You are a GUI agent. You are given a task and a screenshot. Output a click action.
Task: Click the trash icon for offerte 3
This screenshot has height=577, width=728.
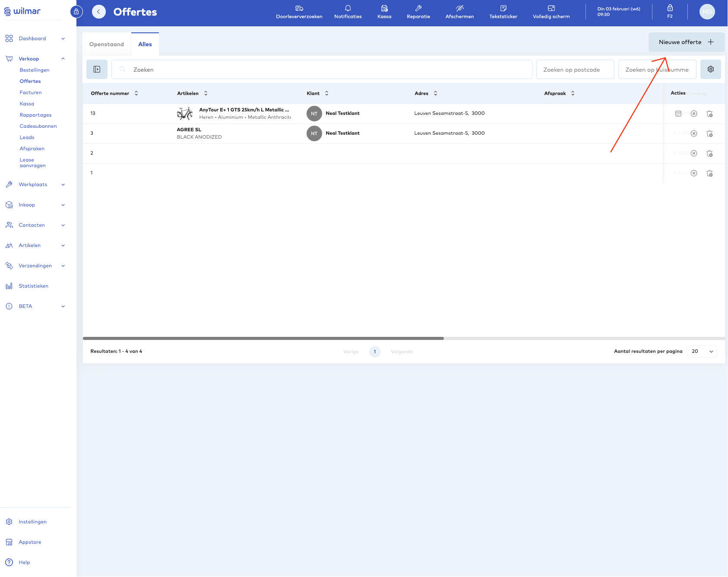point(709,133)
